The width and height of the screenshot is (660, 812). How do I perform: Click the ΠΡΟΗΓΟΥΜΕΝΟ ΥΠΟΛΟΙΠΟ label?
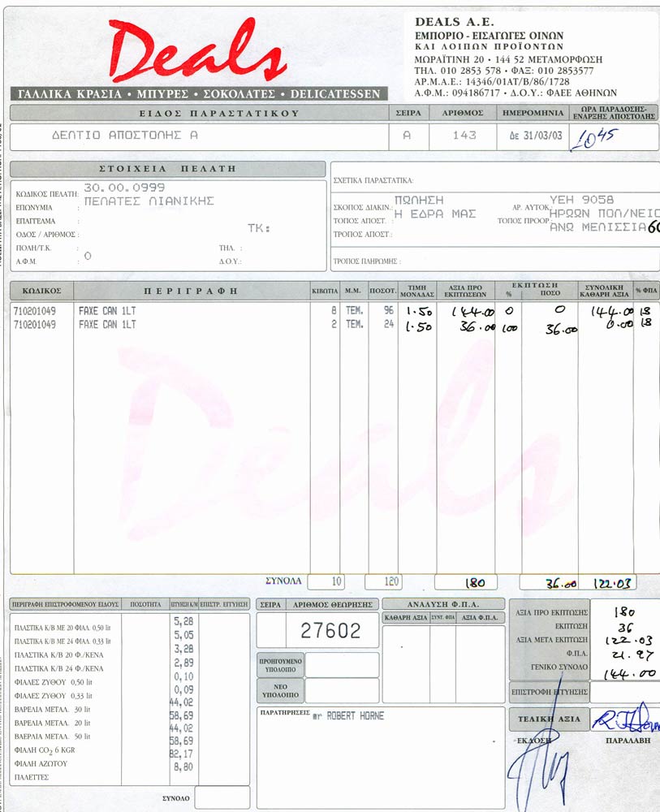click(x=281, y=666)
